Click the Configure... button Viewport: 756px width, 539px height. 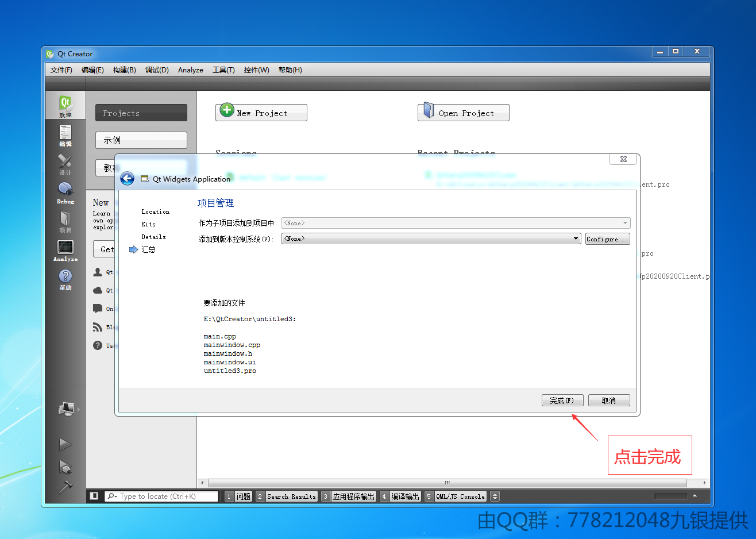tap(608, 239)
